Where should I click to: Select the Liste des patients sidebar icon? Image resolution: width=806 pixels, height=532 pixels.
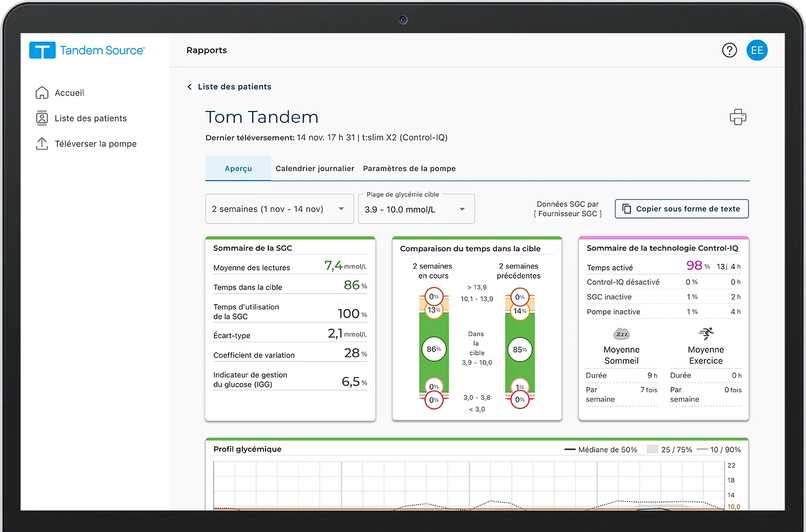click(43, 118)
